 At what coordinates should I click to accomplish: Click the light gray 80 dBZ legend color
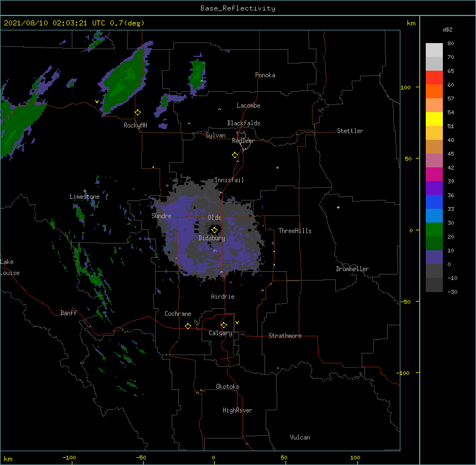point(434,50)
